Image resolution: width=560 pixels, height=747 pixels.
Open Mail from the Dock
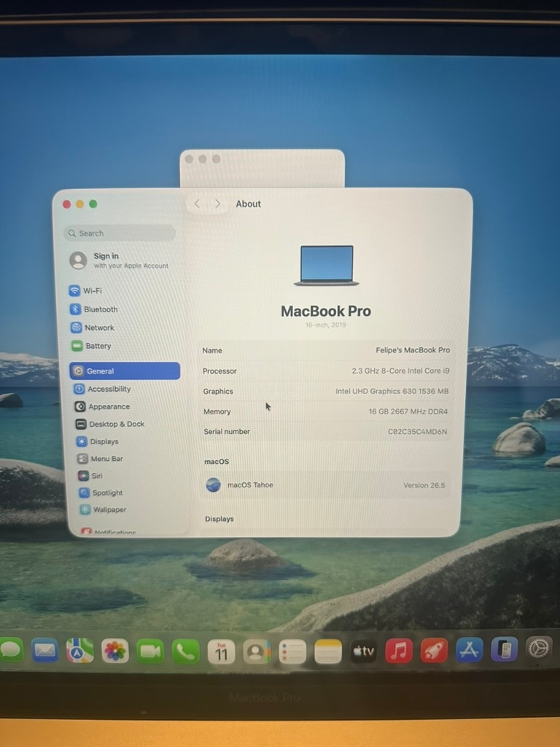click(x=44, y=650)
